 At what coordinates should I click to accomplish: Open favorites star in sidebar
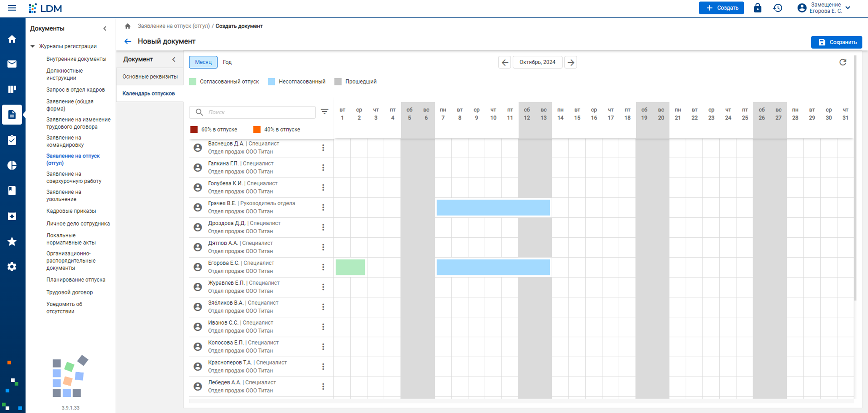click(x=12, y=241)
